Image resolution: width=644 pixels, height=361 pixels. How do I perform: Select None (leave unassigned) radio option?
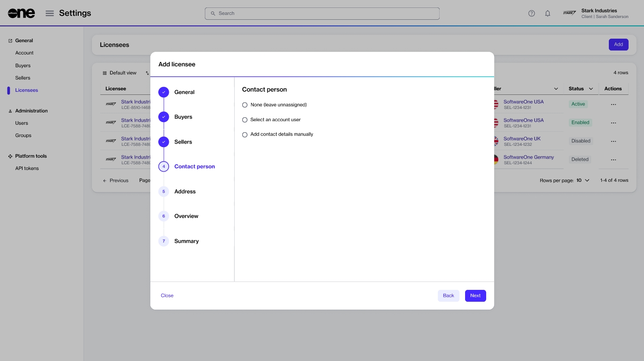(x=245, y=105)
